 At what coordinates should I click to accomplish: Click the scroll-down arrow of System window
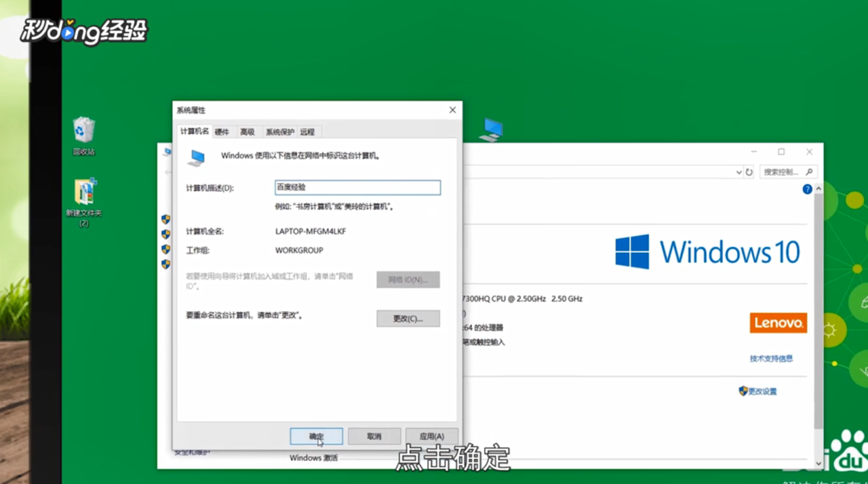pyautogui.click(x=818, y=462)
